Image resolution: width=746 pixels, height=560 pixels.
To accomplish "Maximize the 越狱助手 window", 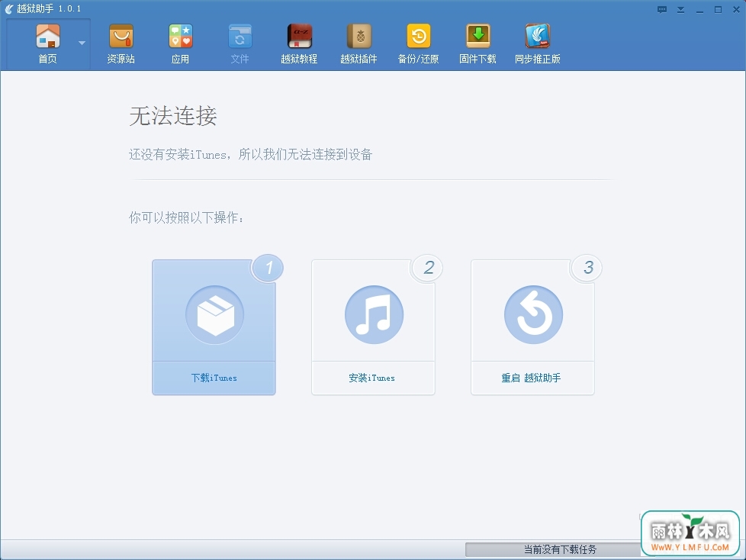I will tap(718, 9).
